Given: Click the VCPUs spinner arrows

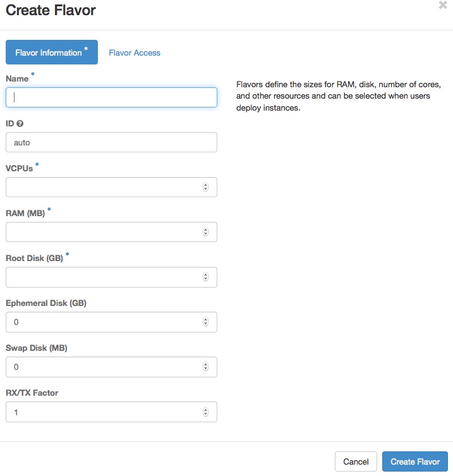Looking at the screenshot, I should 205,187.
